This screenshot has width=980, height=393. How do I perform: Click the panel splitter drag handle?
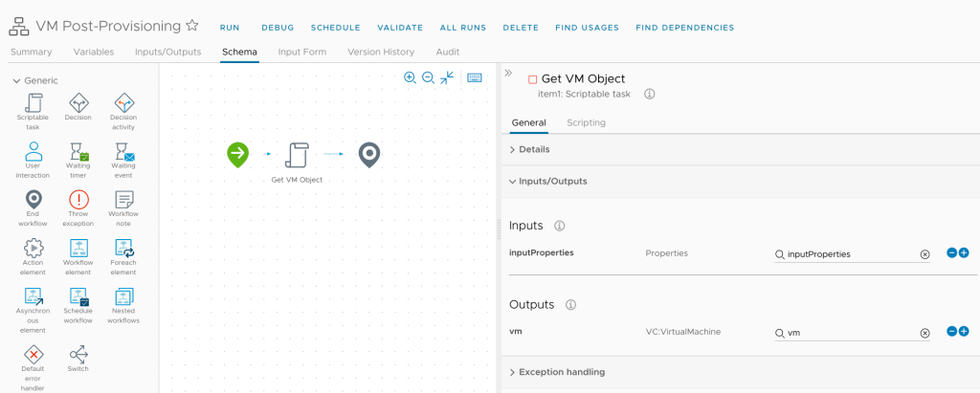coord(499,228)
